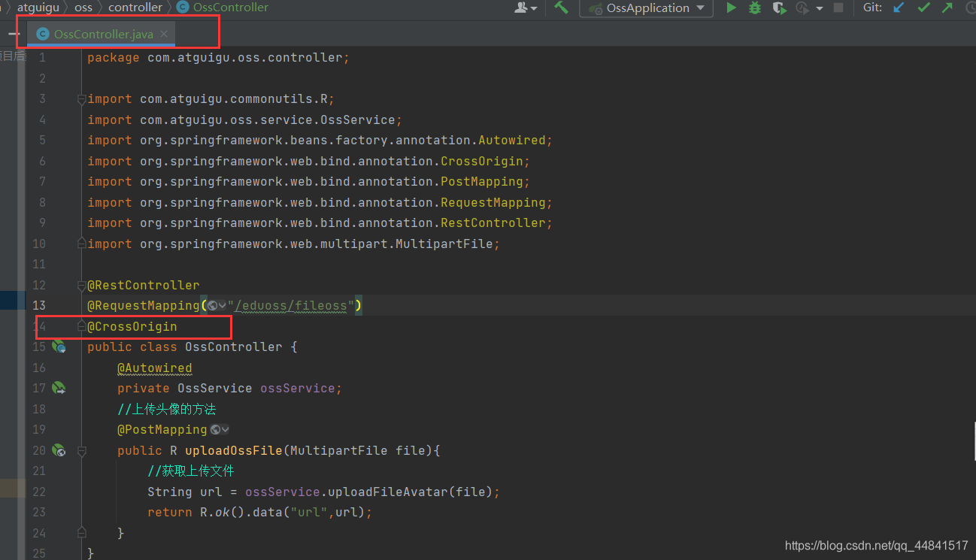Open the OssApplication run configuration dropdown
Screen dimensions: 976x560
point(647,8)
